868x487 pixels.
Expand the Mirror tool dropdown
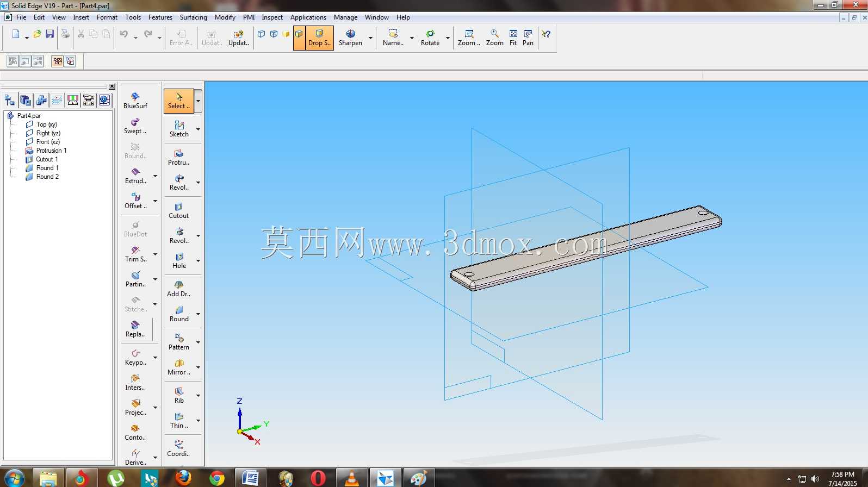click(198, 367)
